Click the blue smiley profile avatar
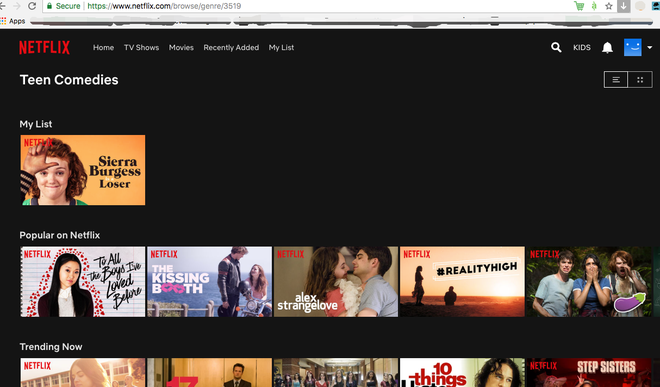This screenshot has height=387, width=660. click(x=632, y=48)
